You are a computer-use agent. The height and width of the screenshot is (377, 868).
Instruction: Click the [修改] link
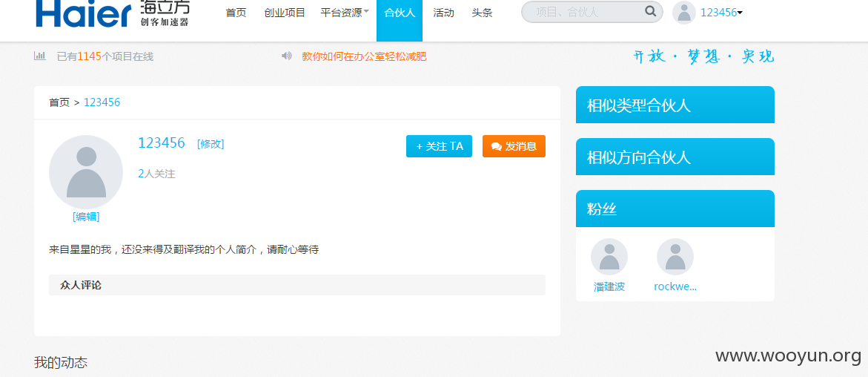(211, 144)
